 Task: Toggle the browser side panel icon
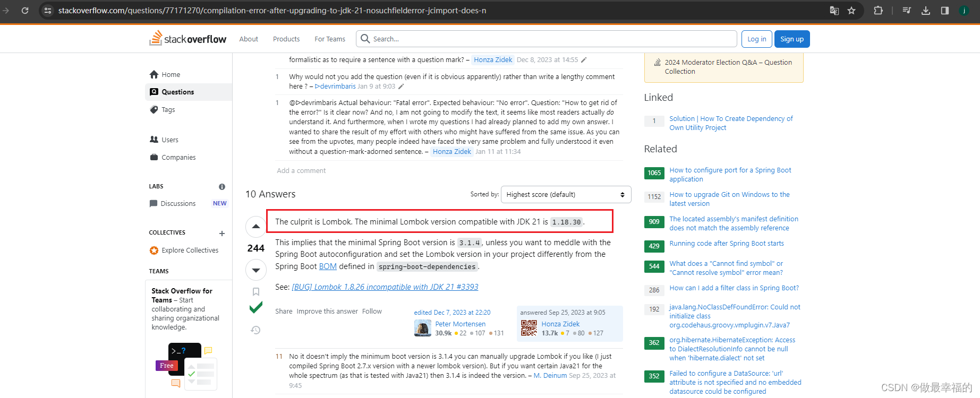(945, 10)
